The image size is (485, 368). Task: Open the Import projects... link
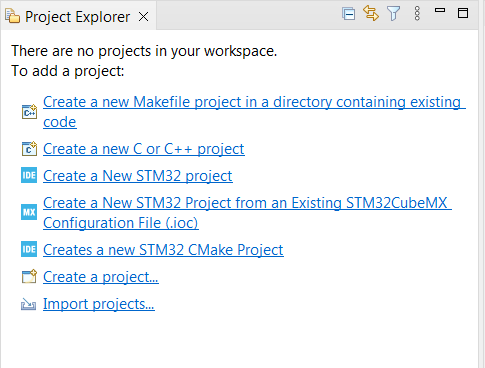click(x=99, y=304)
